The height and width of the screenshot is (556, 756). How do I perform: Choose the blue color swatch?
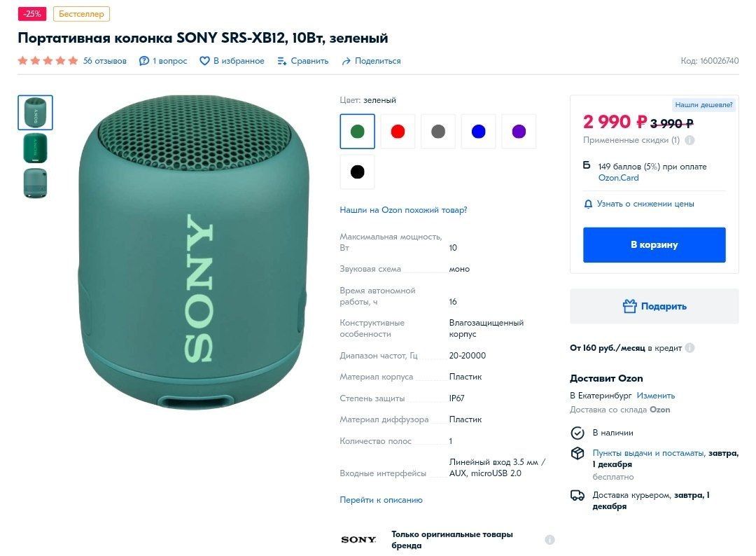click(479, 132)
